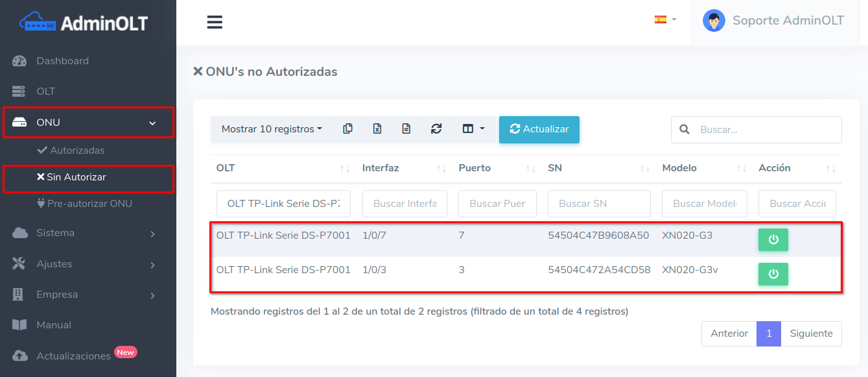Open the column visibility dropdown
This screenshot has height=377, width=868.
tap(473, 129)
